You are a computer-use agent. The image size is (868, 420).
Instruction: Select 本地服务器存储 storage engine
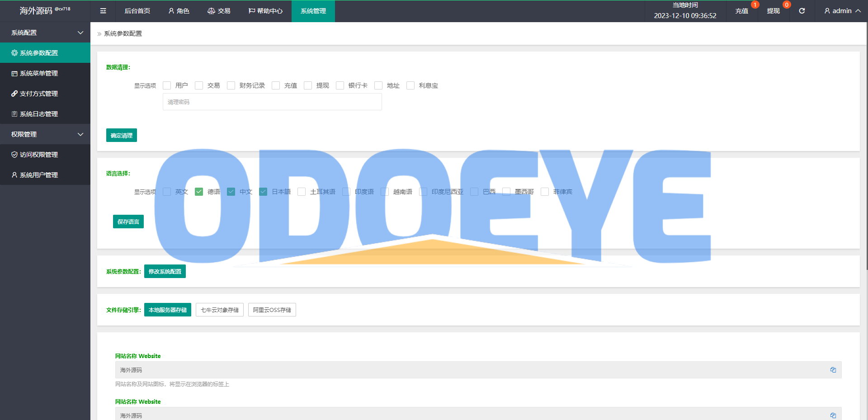click(168, 310)
